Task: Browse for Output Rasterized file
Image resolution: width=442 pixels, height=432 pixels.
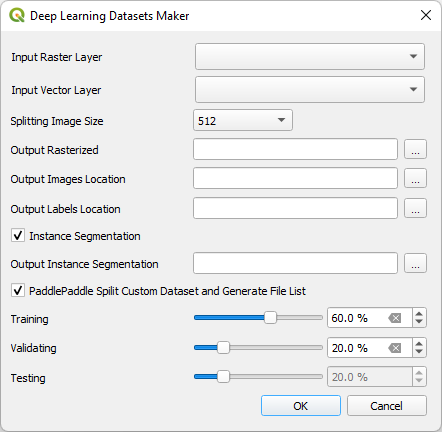Action: click(415, 149)
